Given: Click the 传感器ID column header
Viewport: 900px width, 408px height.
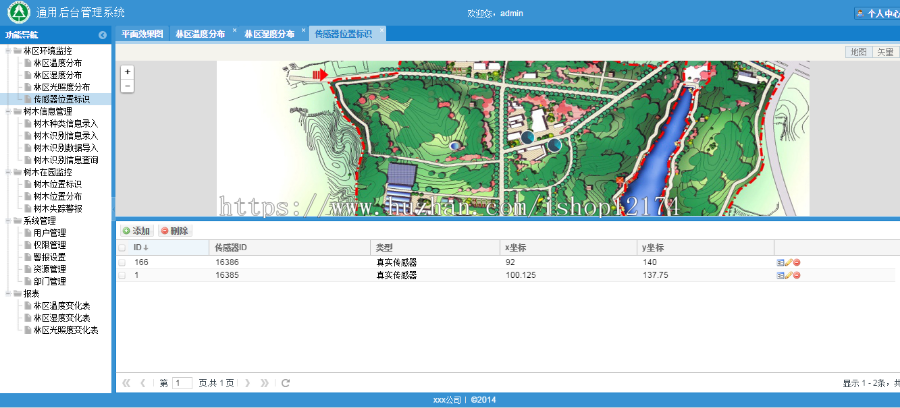Looking at the screenshot, I should (290, 248).
